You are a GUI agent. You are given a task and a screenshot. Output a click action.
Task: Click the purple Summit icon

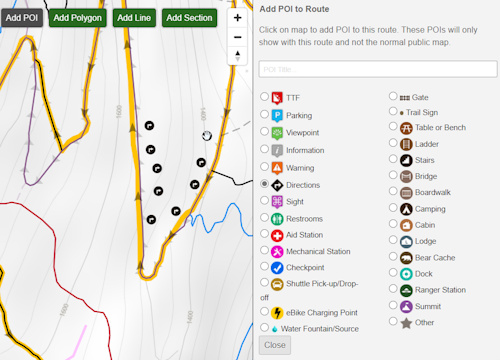point(406,306)
